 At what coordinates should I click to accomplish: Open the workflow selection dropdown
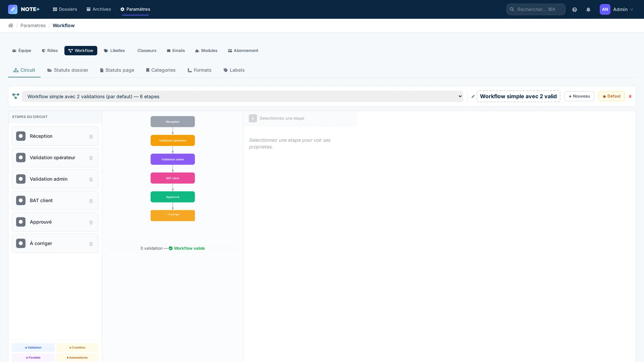pos(242,96)
